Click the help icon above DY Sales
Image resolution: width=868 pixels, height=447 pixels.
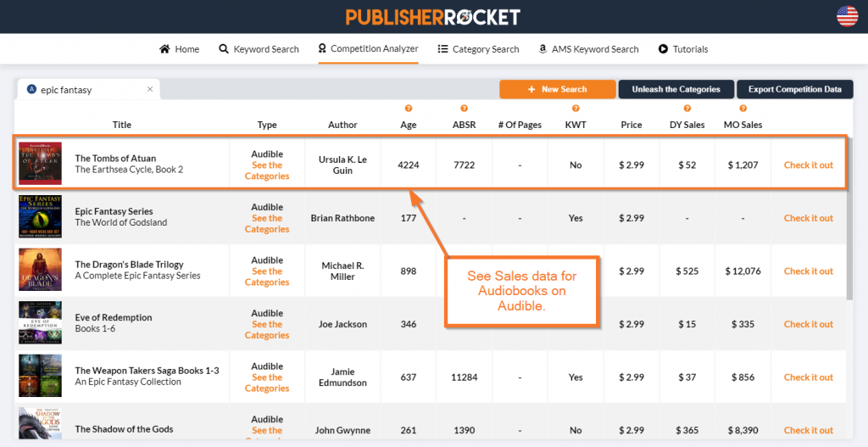coord(687,109)
